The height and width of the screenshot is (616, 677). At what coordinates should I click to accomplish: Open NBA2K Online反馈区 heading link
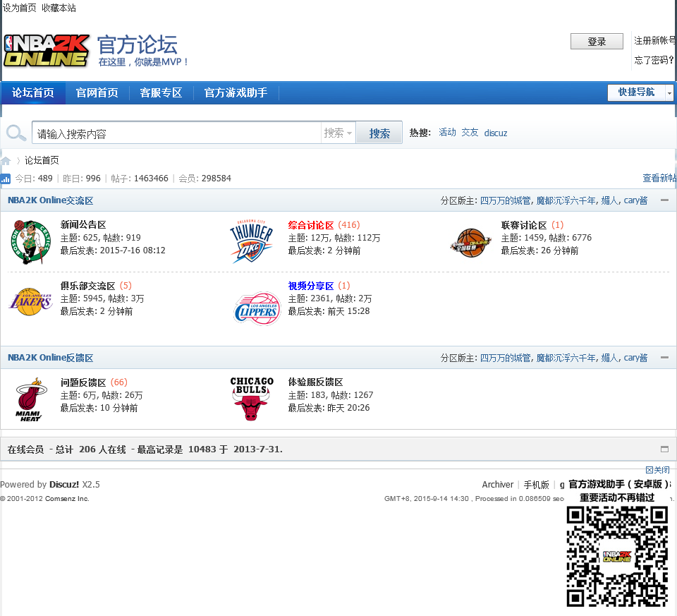click(51, 358)
